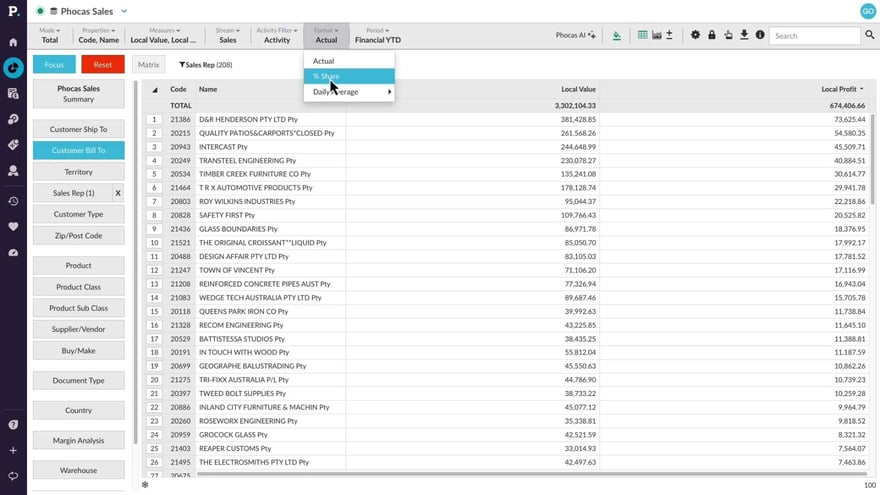This screenshot has width=880, height=495.
Task: Switch to grid table view icon
Action: click(642, 35)
